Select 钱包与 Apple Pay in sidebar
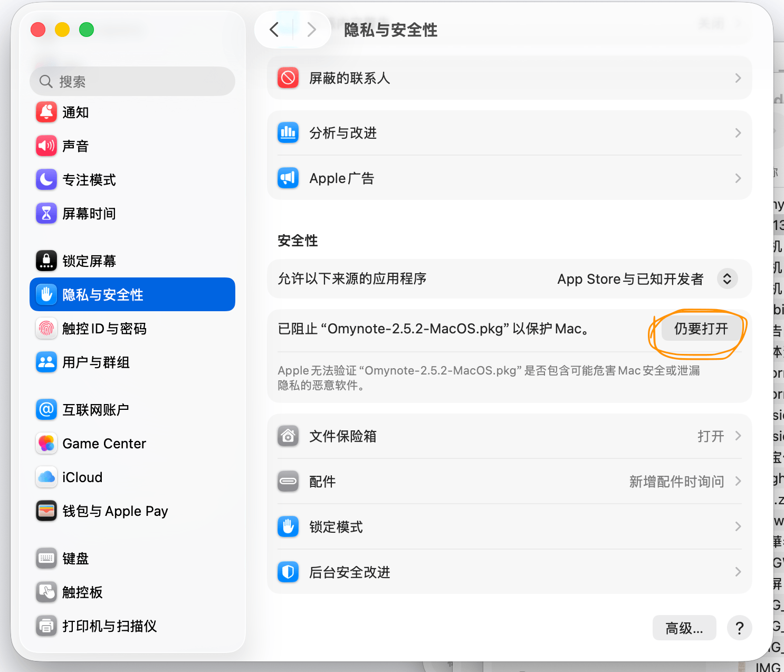 (x=132, y=511)
